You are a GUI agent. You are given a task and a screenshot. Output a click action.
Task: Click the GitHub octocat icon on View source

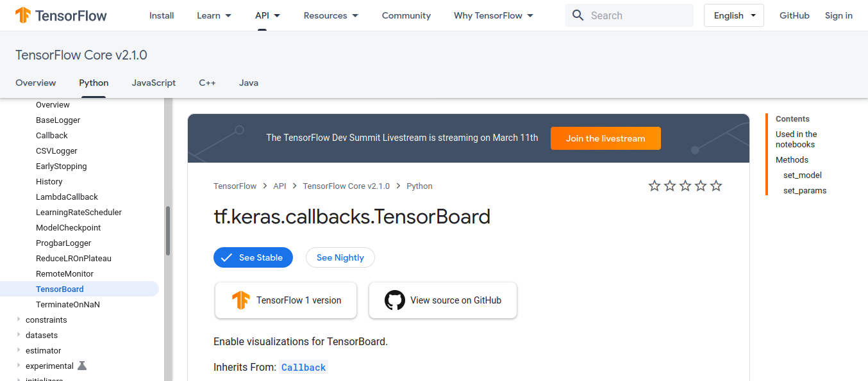pyautogui.click(x=395, y=300)
